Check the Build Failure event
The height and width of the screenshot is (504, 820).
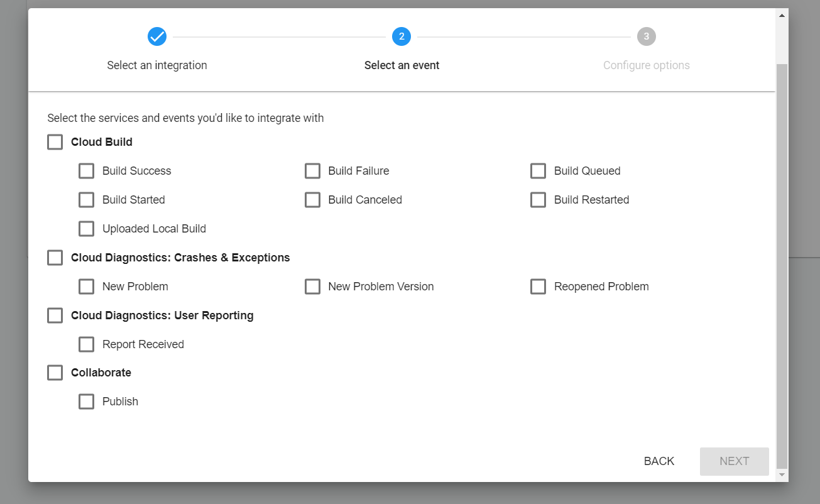pyautogui.click(x=312, y=171)
